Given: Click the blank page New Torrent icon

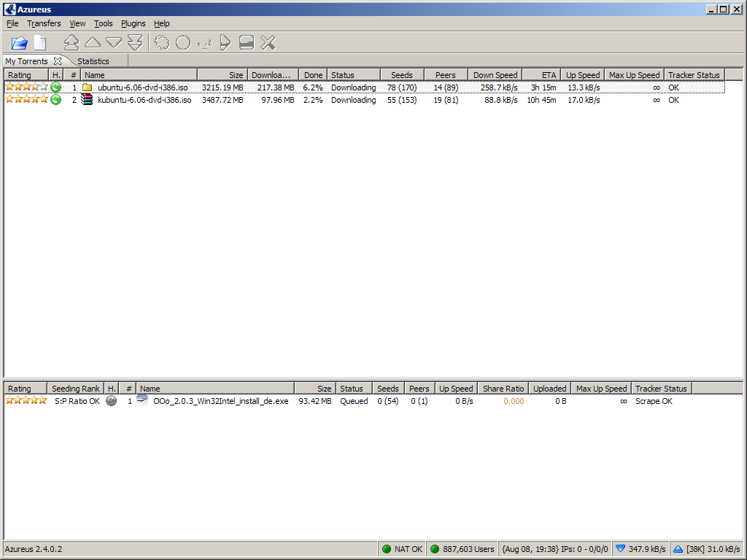Looking at the screenshot, I should 39,43.
